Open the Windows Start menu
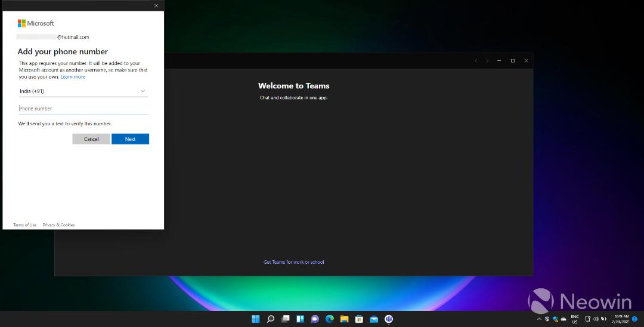This screenshot has height=327, width=644. [x=255, y=319]
